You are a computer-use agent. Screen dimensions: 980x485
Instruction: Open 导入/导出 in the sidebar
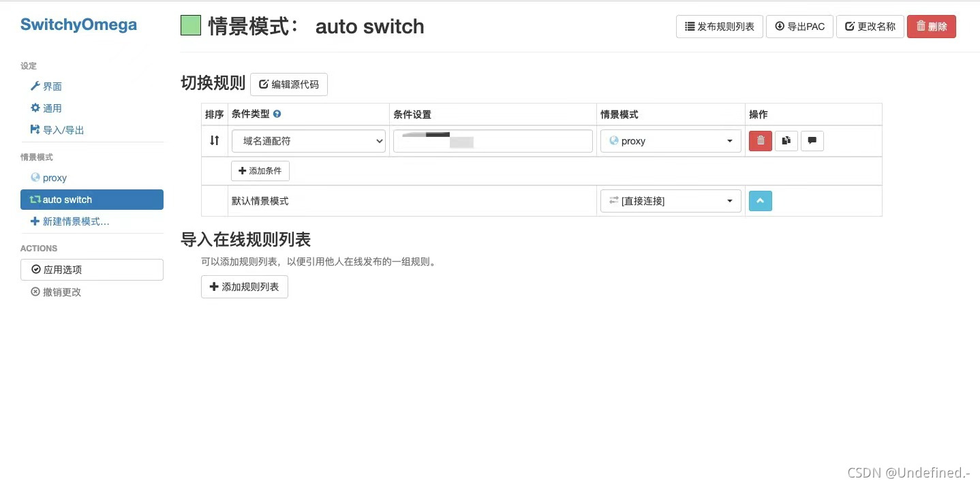pyautogui.click(x=57, y=130)
